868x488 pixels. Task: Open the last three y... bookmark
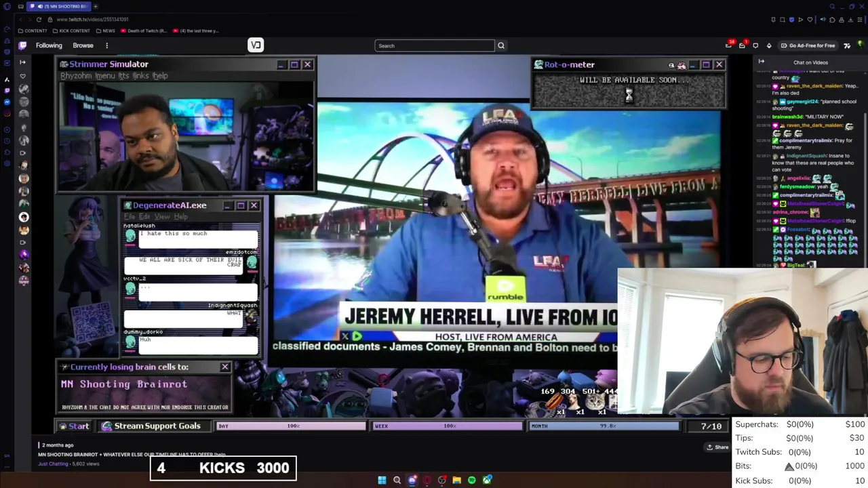(x=195, y=30)
